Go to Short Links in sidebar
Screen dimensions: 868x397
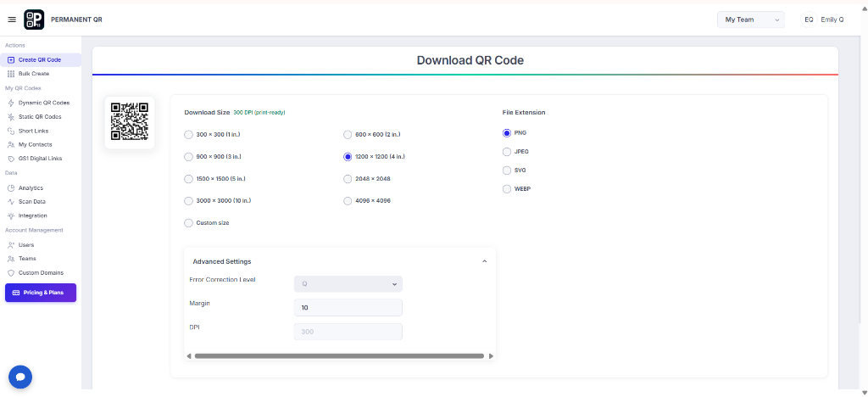click(x=33, y=131)
